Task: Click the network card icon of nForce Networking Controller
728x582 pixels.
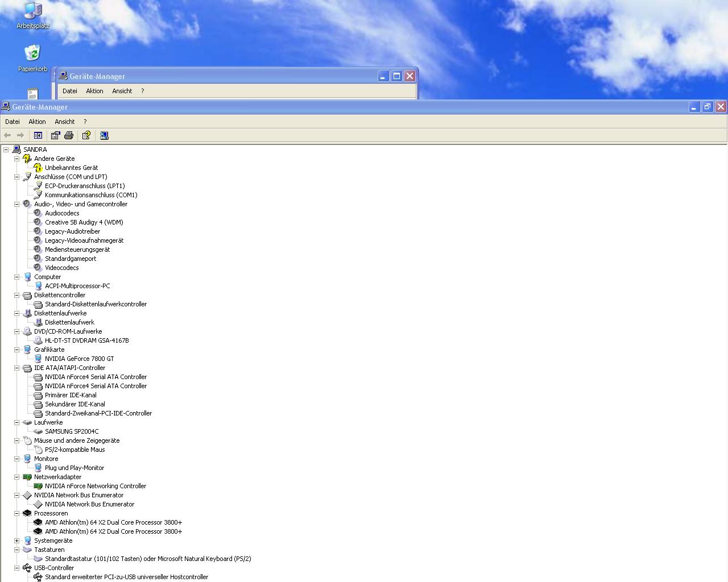Action: 38,486
